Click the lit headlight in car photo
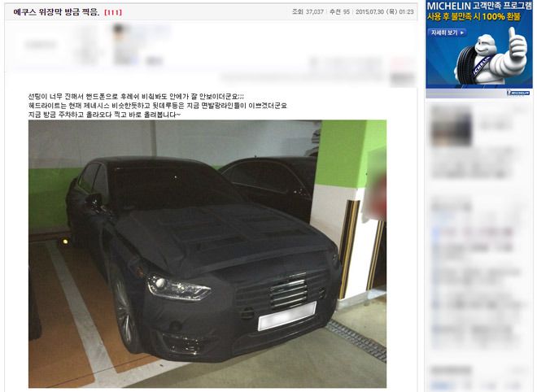Image resolution: width=537 pixels, height=392 pixels. point(177,288)
